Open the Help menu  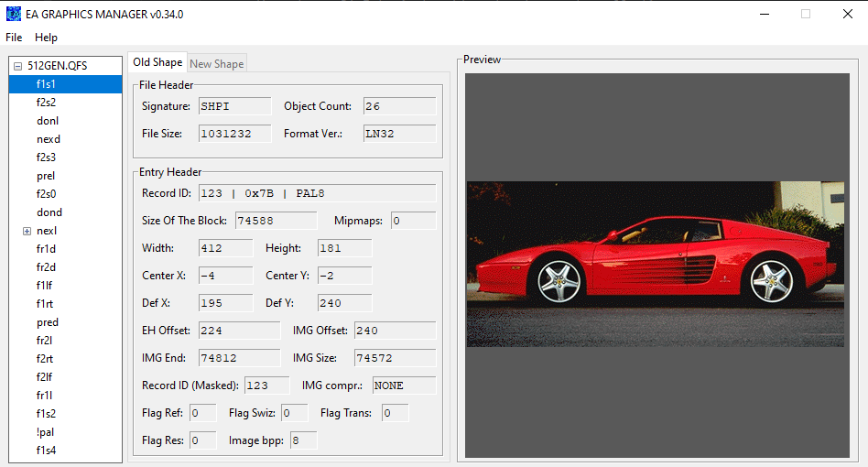pos(46,38)
